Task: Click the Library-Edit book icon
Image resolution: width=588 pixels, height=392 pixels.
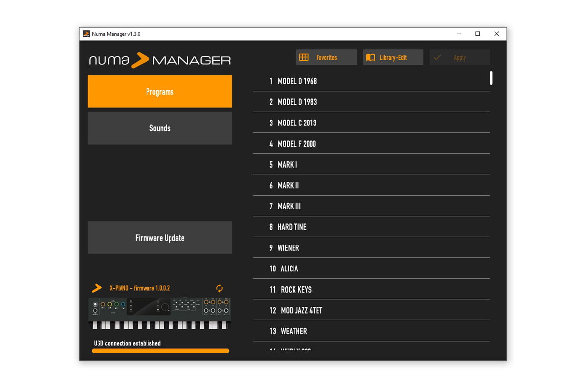Action: point(370,57)
